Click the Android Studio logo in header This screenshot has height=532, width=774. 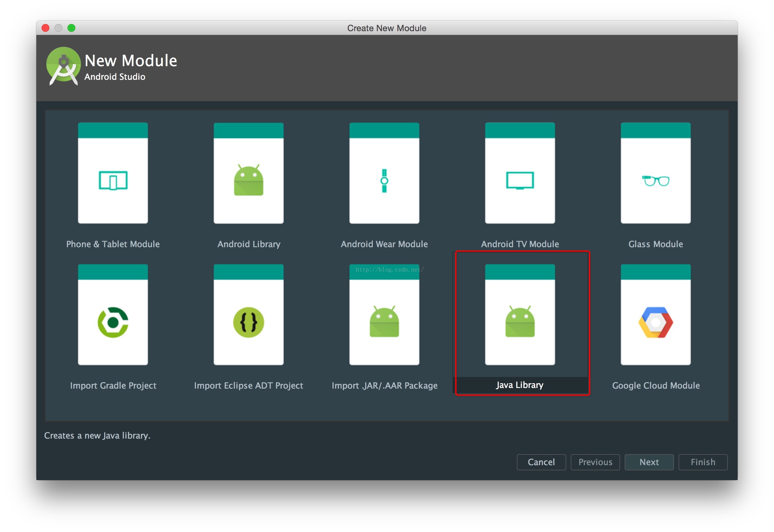click(x=63, y=66)
